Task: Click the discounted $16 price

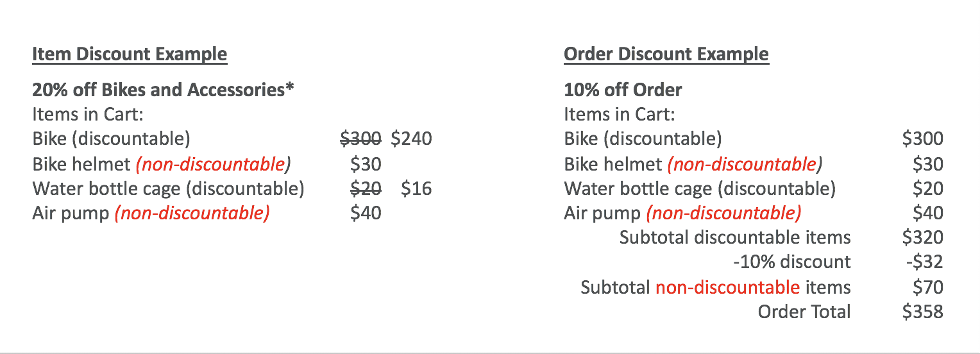Action: (416, 189)
